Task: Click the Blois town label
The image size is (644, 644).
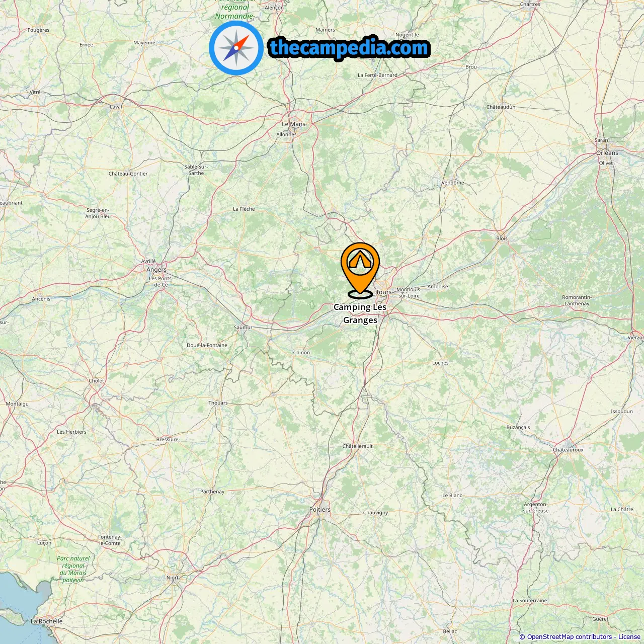Action: pos(502,238)
